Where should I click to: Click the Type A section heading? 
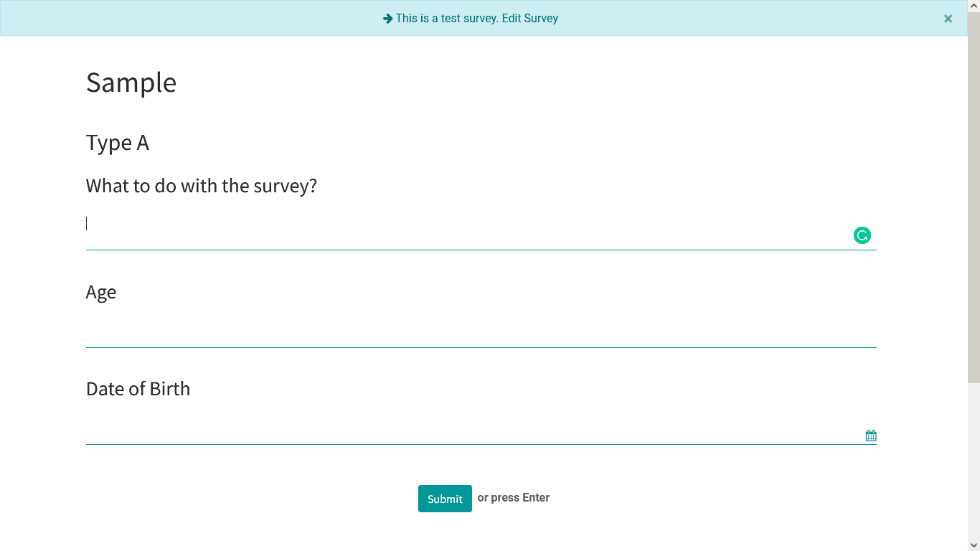118,142
